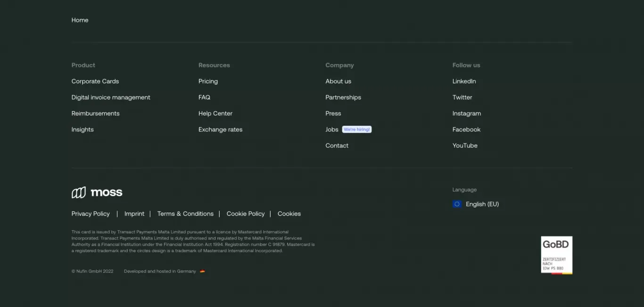Click the Moss logo icon
This screenshot has width=644, height=307.
pos(79,192)
